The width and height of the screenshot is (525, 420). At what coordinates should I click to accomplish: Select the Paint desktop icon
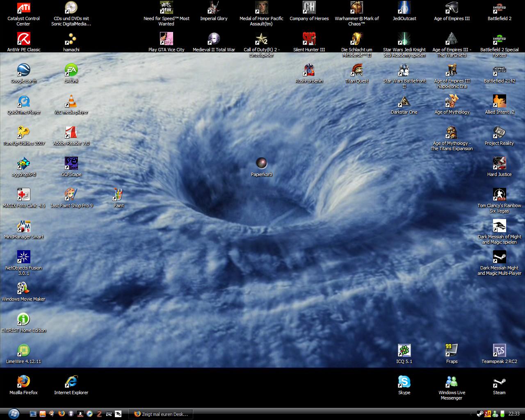click(x=119, y=195)
